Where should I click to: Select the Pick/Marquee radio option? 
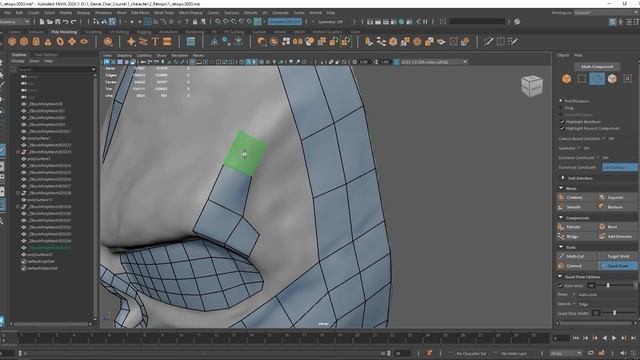[561, 101]
